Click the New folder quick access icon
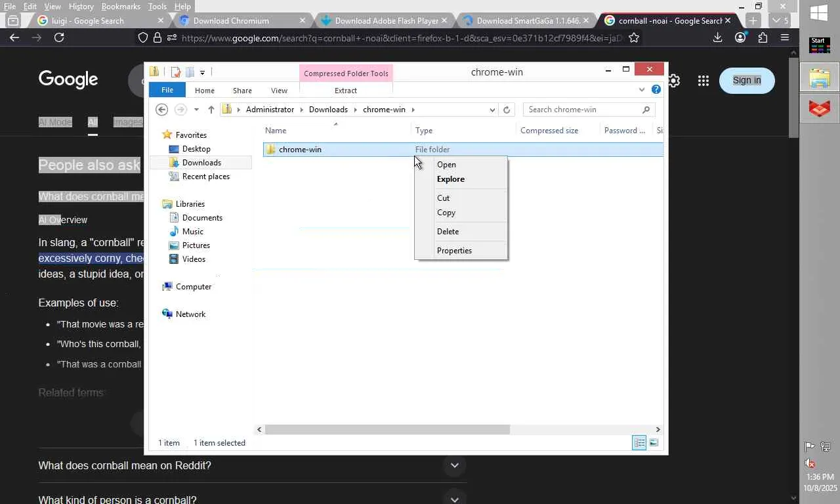Screen dimensions: 840x504 [x=190, y=72]
